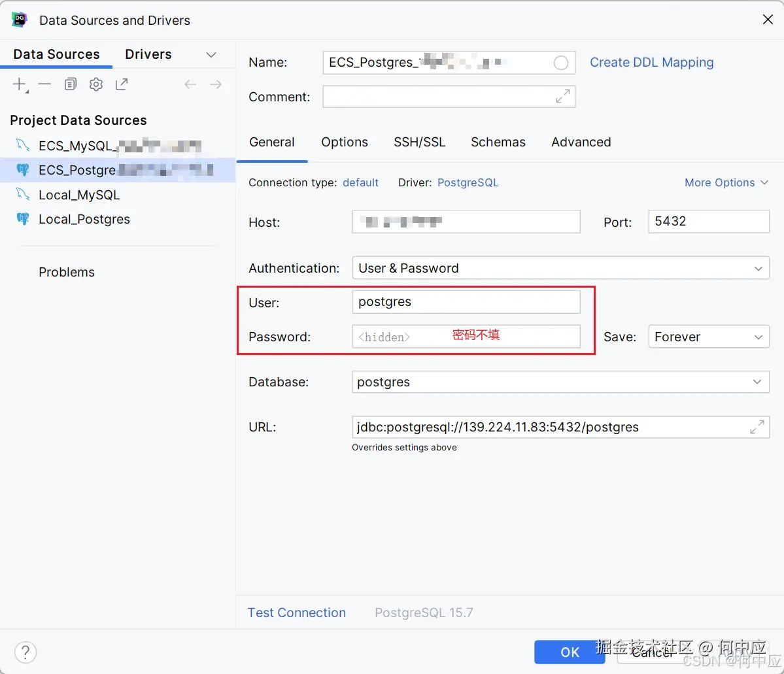
Task: Expand More Options menu
Action: (x=726, y=182)
